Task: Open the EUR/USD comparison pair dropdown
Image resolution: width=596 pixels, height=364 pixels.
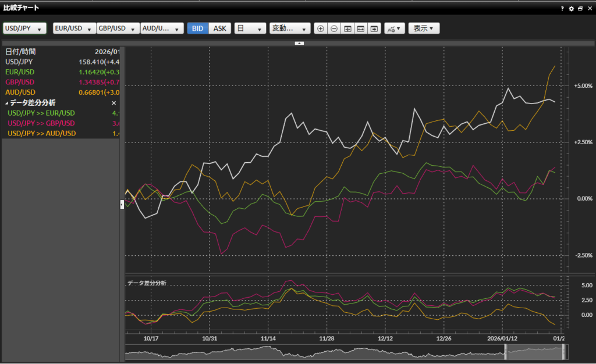Action: (74, 28)
